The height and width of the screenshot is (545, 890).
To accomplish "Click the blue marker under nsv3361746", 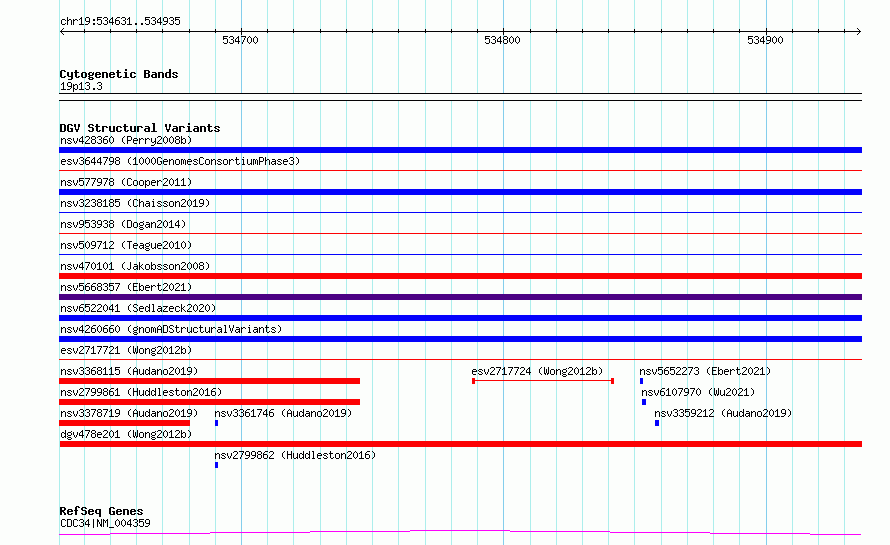I will [x=216, y=423].
